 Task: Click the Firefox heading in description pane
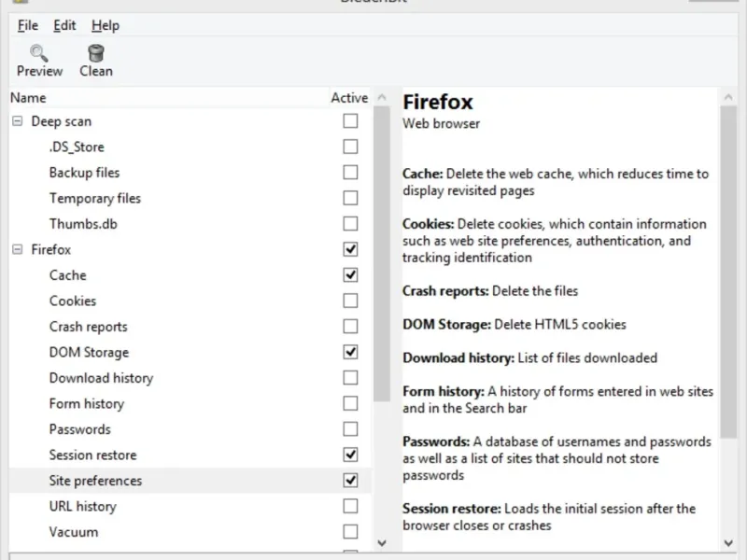pos(438,102)
